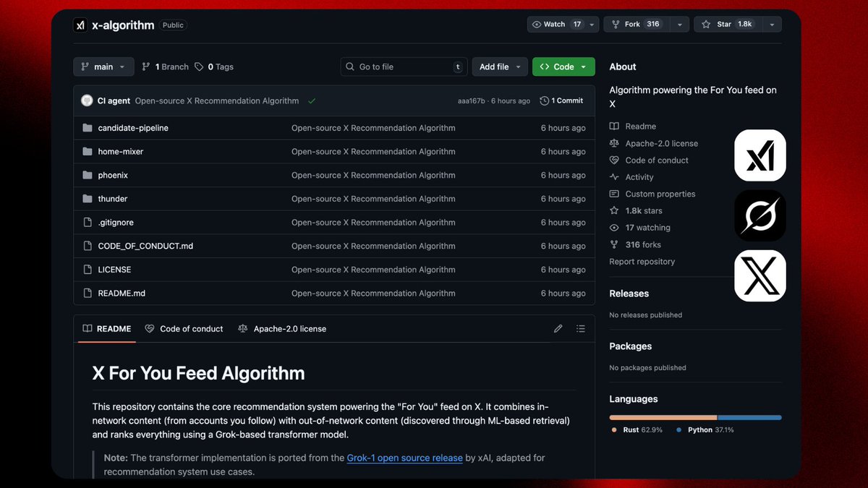Open README.md file
The width and height of the screenshot is (868, 488).
tap(122, 294)
